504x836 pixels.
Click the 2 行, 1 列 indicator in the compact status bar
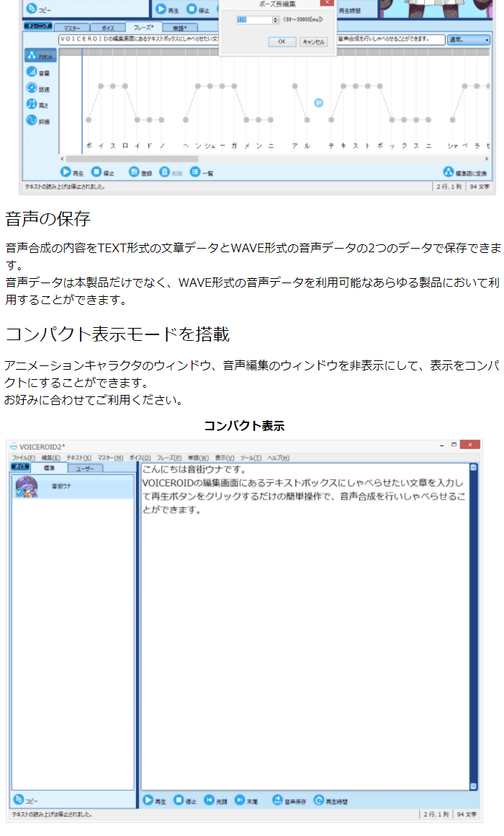pos(436,814)
